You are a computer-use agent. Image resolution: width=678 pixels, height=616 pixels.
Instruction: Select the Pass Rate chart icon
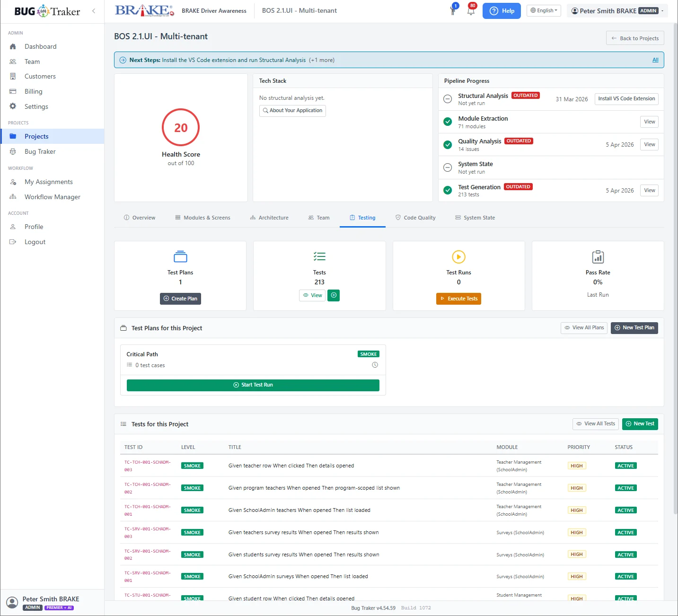click(598, 256)
